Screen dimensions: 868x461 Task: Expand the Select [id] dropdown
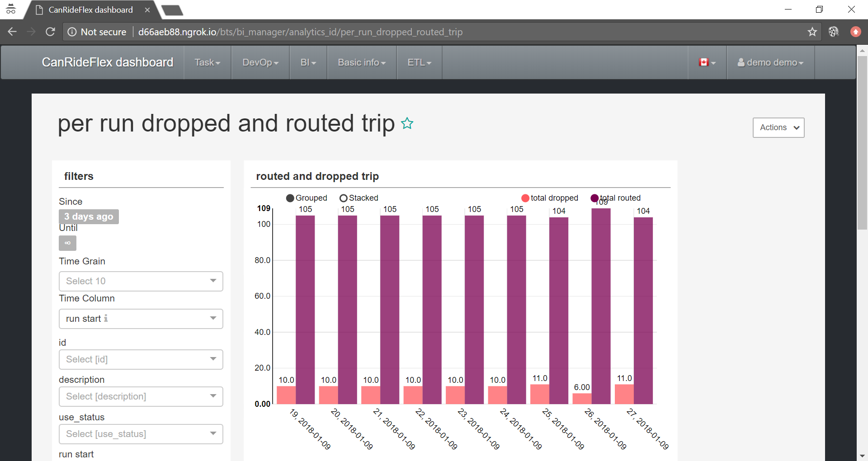[141, 359]
